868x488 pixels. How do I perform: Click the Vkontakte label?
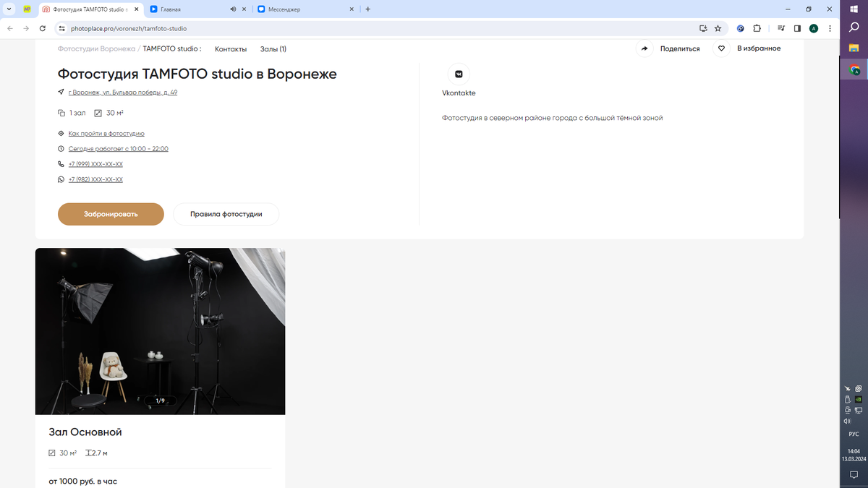coord(459,93)
